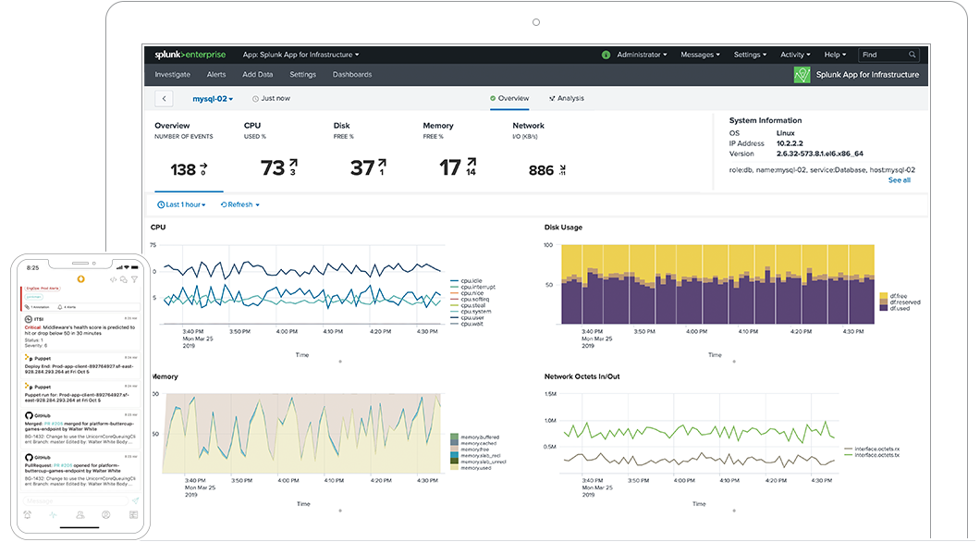This screenshot has width=980, height=542.
Task: Tap the Message input field on the phone
Action: (75, 500)
